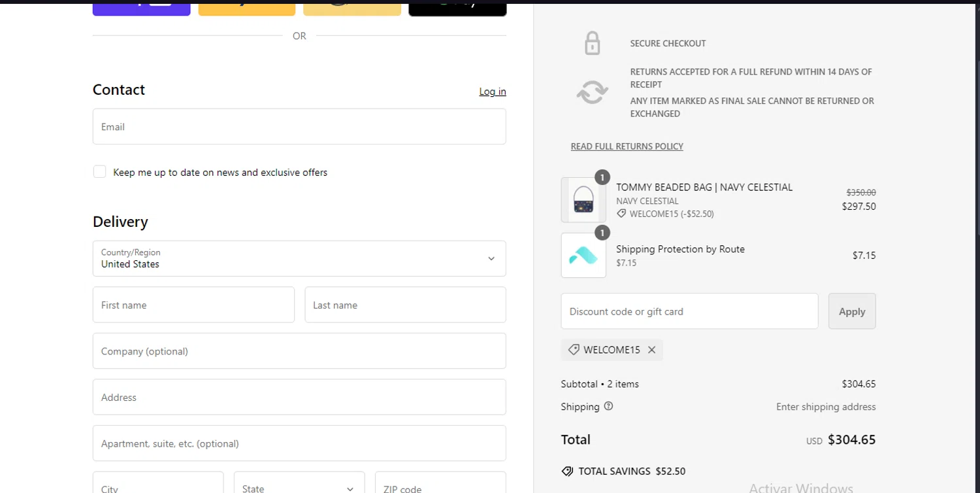Screen dimensions: 980x493
Task: Click the Total Savings tag icon
Action: point(567,471)
